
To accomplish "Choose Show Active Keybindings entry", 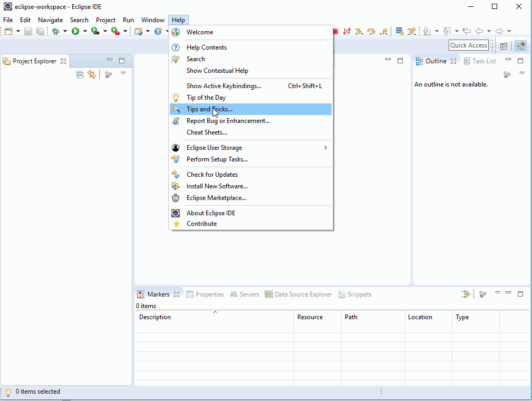I will click(251, 86).
